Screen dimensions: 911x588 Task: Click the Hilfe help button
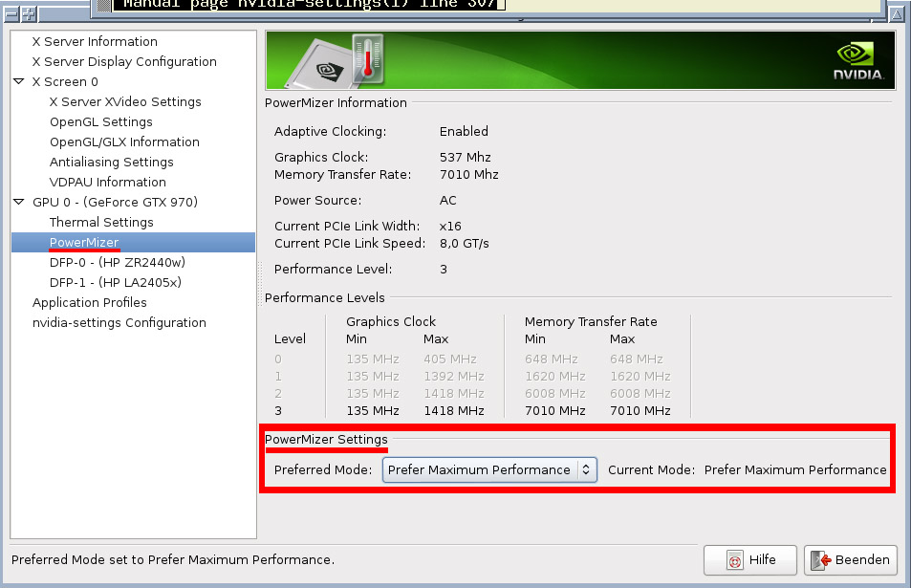pyautogui.click(x=750, y=560)
